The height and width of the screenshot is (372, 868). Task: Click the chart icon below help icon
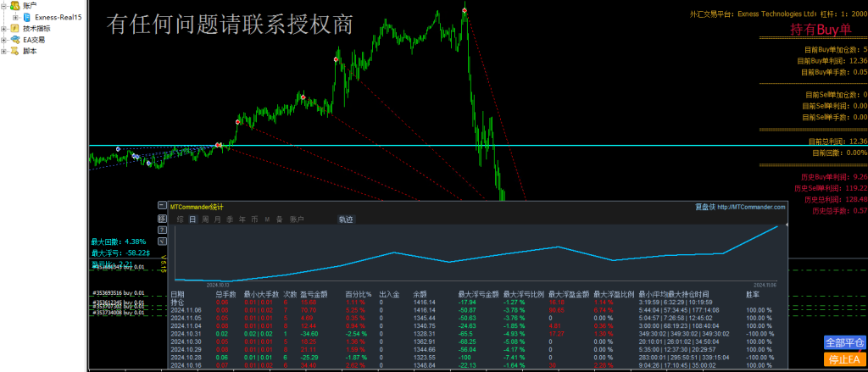[x=162, y=242]
